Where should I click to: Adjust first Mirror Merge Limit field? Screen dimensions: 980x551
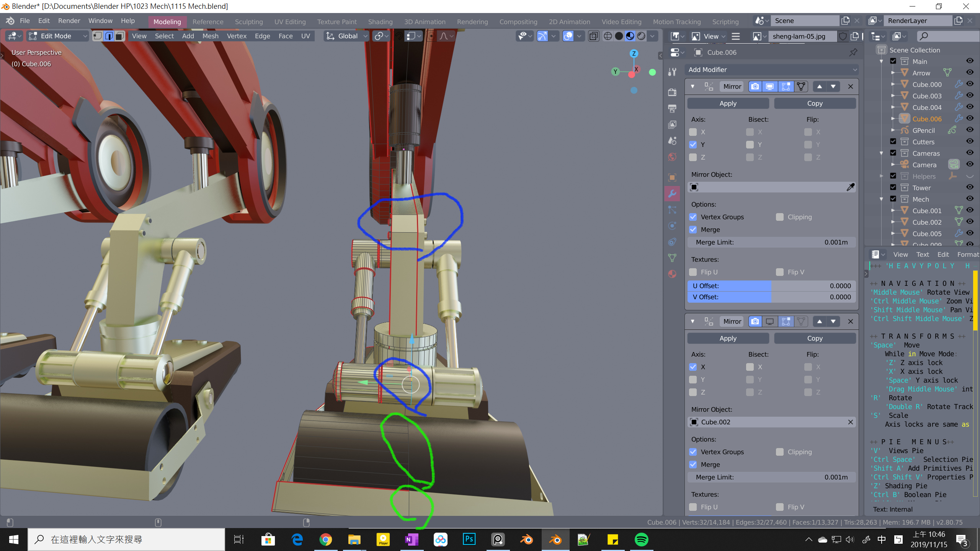771,242
